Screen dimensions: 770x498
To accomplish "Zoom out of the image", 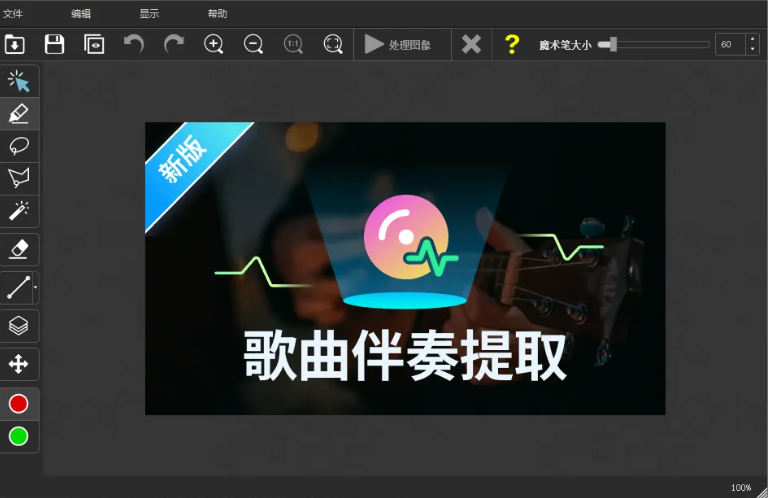I will (253, 45).
